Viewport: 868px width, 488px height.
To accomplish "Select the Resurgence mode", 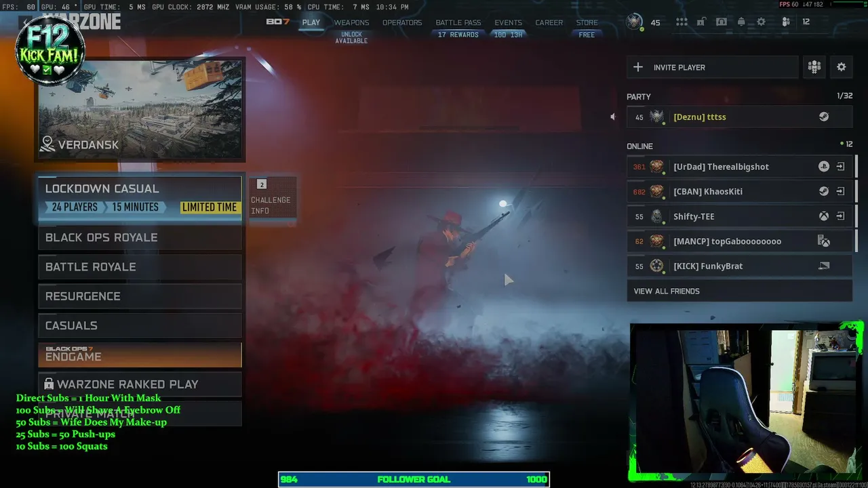I will tap(140, 296).
